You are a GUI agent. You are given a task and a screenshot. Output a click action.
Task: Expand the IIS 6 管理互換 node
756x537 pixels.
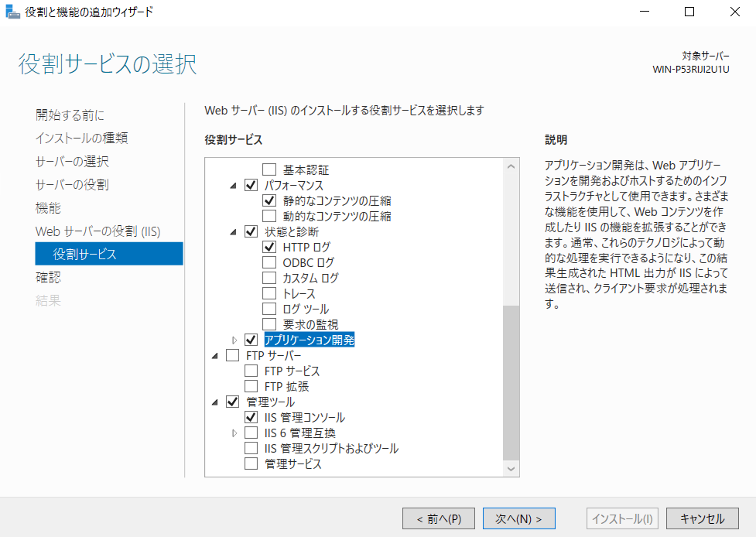pyautogui.click(x=235, y=432)
